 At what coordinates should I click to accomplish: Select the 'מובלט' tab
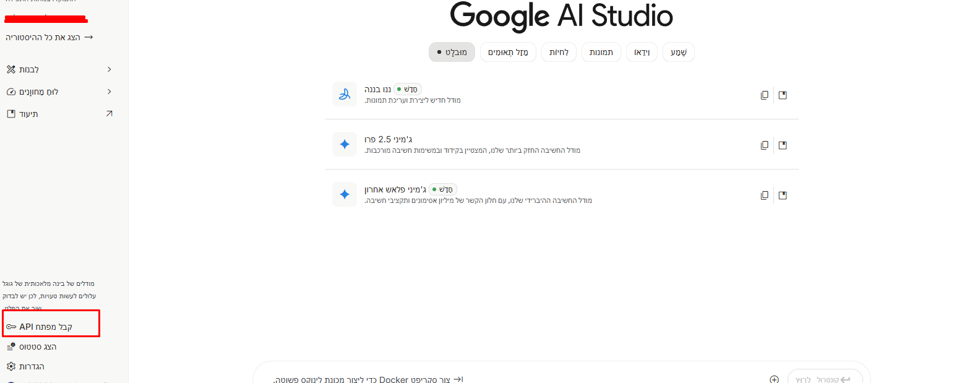click(x=452, y=52)
